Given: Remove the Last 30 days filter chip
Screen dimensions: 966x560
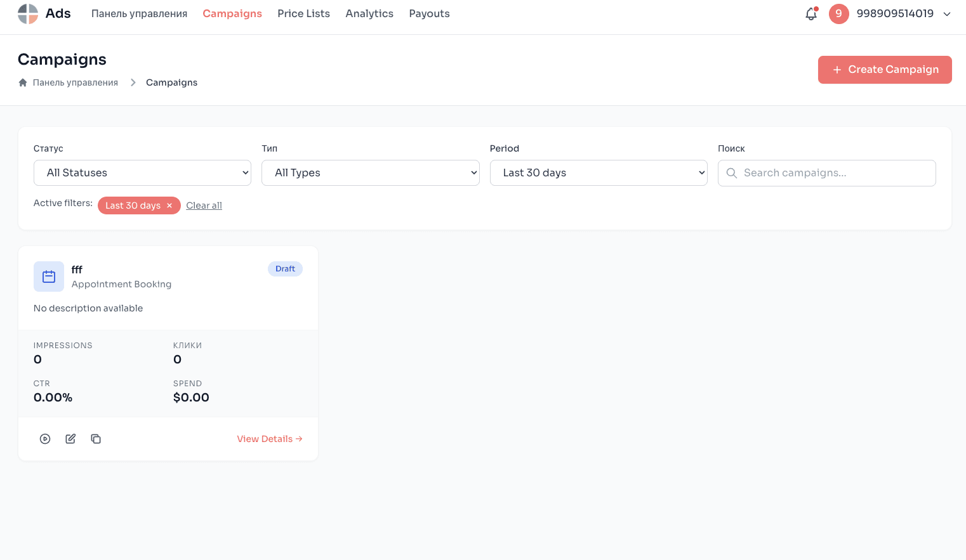Looking at the screenshot, I should 169,205.
